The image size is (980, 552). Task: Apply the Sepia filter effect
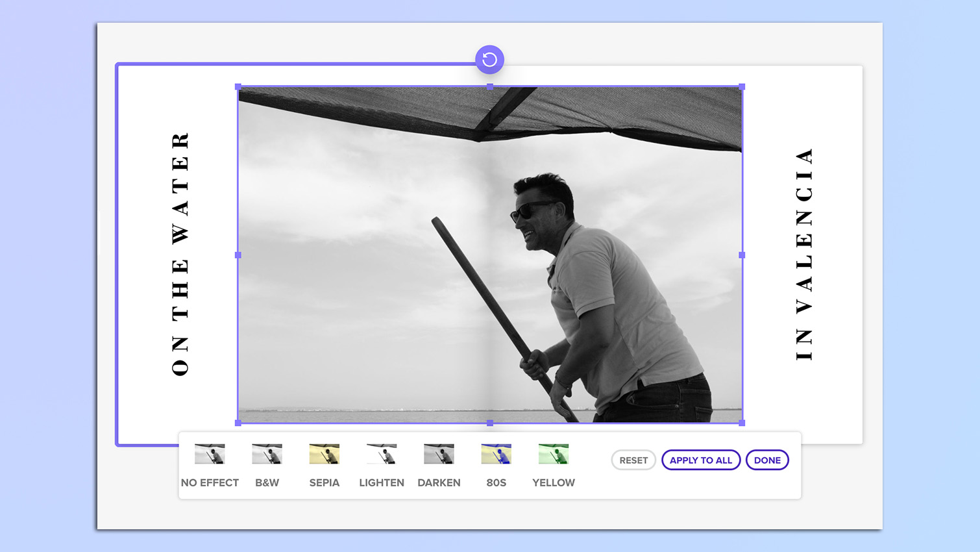point(324,453)
